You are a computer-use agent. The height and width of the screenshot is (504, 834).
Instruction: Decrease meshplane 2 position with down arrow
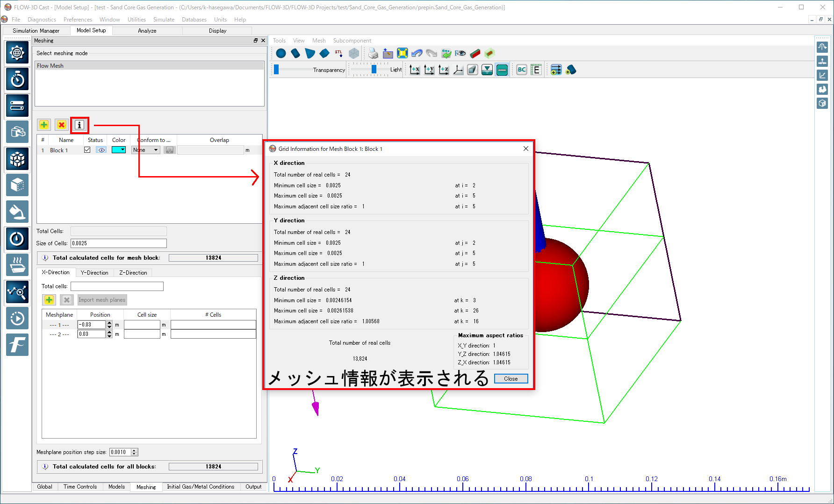(109, 336)
